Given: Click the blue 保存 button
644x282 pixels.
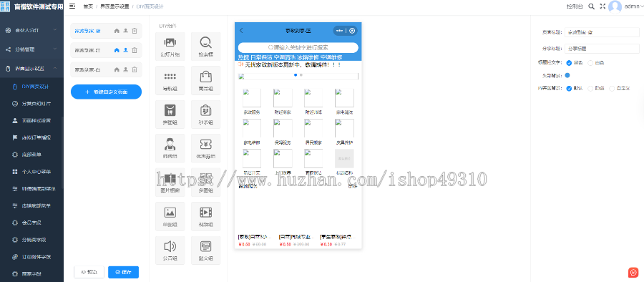Looking at the screenshot, I should pos(123,272).
